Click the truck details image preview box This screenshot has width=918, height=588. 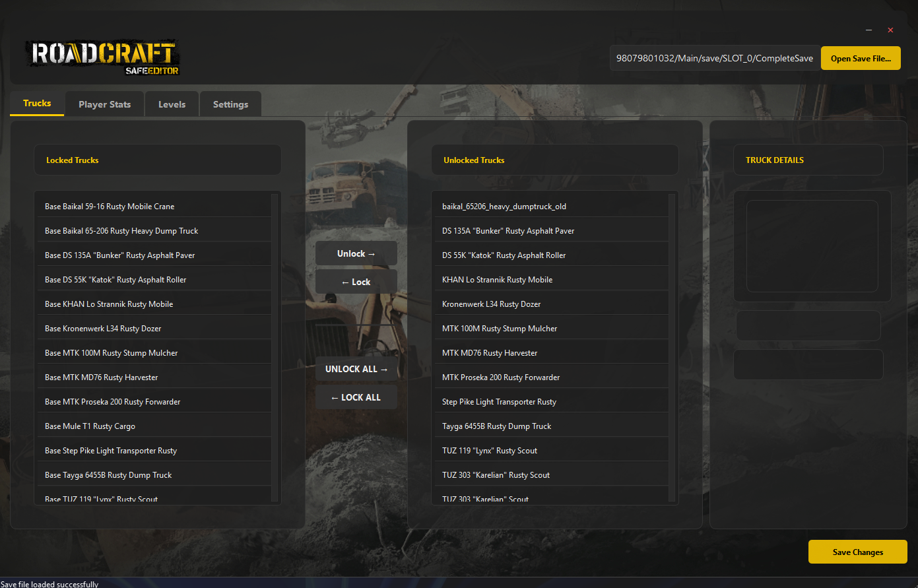812,246
